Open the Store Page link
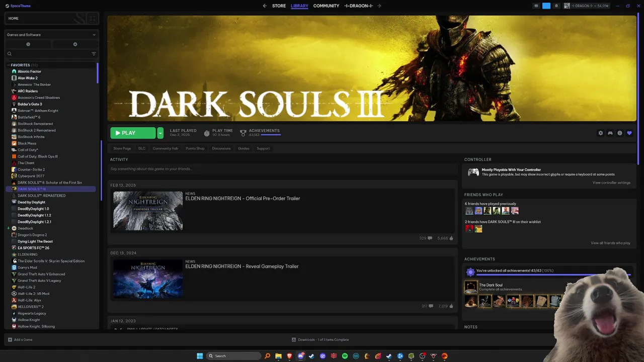Viewport: 644px width, 362px height. (122, 148)
